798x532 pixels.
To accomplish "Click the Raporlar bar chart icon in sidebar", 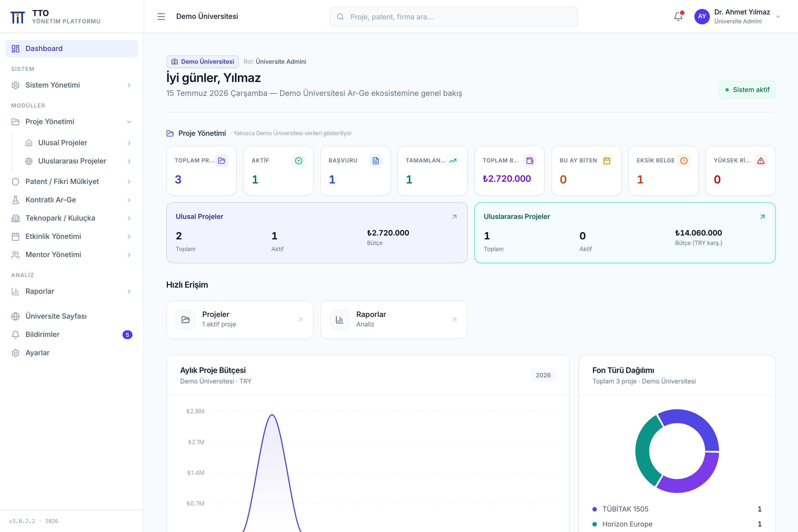I will click(x=16, y=291).
